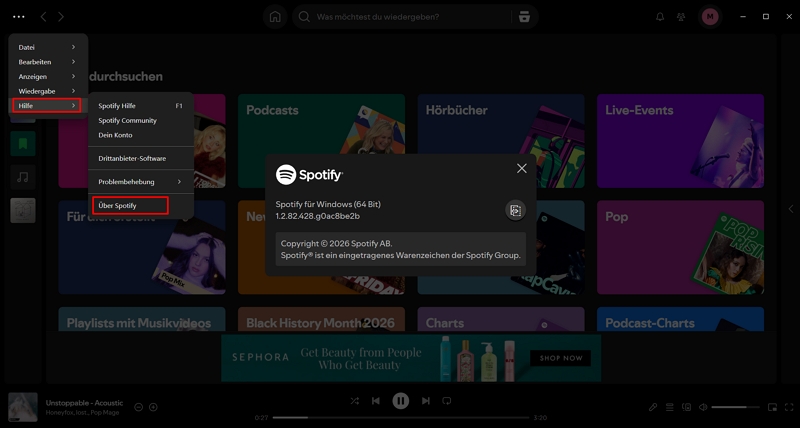The image size is (800, 428).
Task: Pause the current track
Action: 400,401
